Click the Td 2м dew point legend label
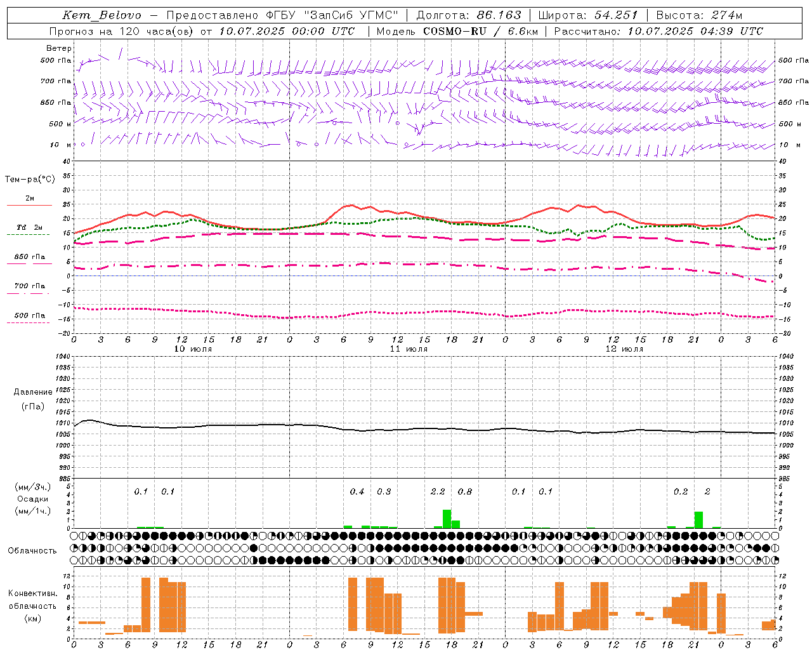Viewport: 812px width, 650px height. pyautogui.click(x=29, y=227)
